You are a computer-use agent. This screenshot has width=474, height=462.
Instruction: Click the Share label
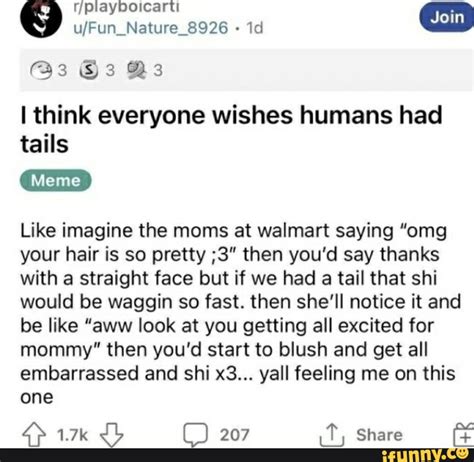tap(379, 435)
